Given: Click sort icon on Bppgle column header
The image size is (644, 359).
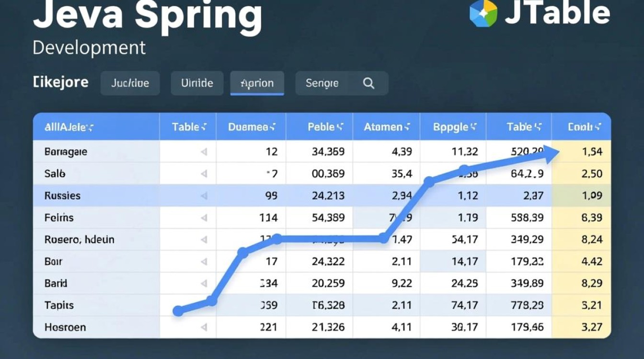Looking at the screenshot, I should [473, 127].
